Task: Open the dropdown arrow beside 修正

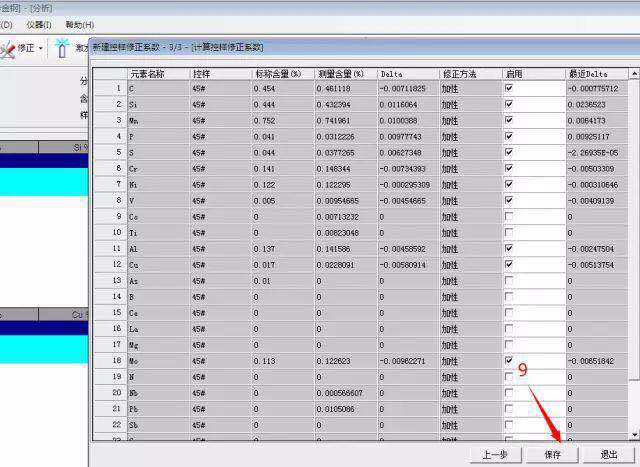Action: pos(41,48)
